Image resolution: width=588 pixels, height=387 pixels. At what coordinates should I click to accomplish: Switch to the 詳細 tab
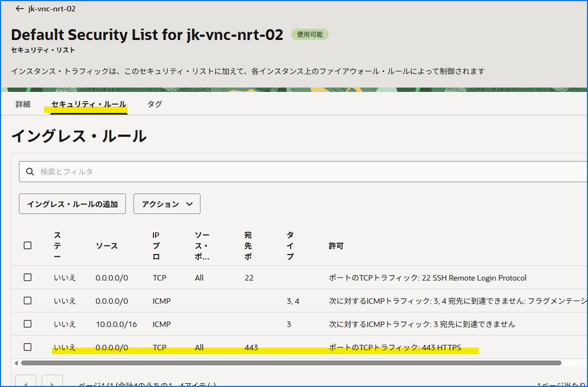(x=23, y=104)
